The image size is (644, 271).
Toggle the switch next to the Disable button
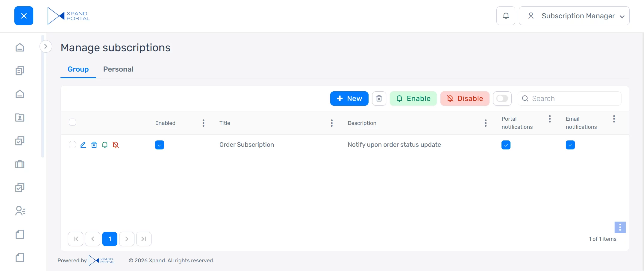coord(502,99)
